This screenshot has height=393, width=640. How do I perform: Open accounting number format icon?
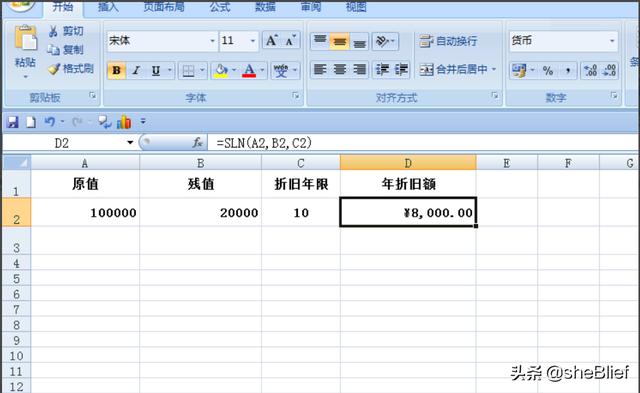coord(519,71)
